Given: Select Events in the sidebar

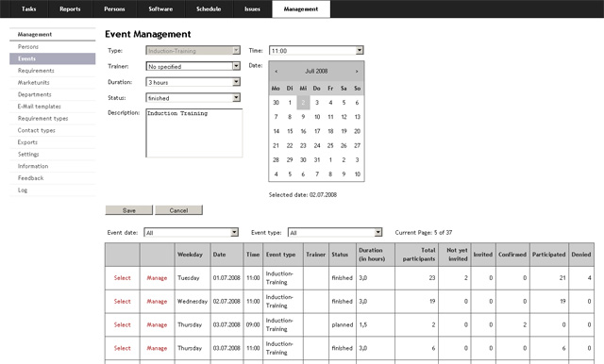Looking at the screenshot, I should [53, 58].
